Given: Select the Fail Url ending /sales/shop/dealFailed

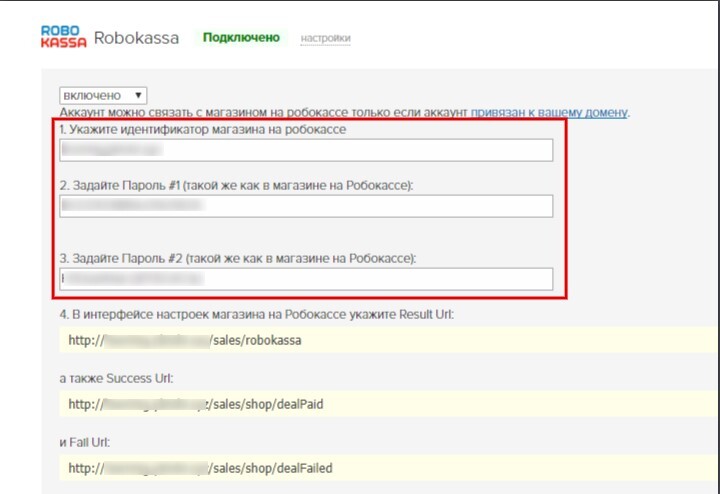Looking at the screenshot, I should [x=388, y=468].
